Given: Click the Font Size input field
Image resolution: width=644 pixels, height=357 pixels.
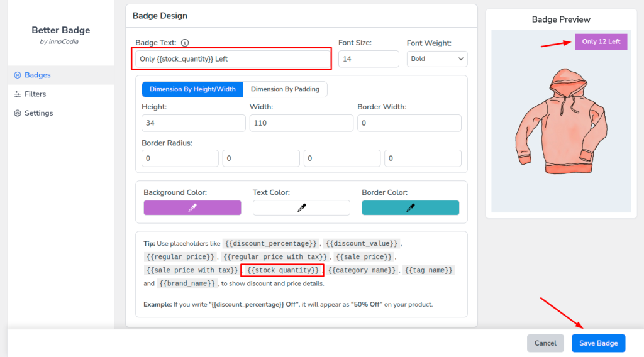Looking at the screenshot, I should 369,59.
